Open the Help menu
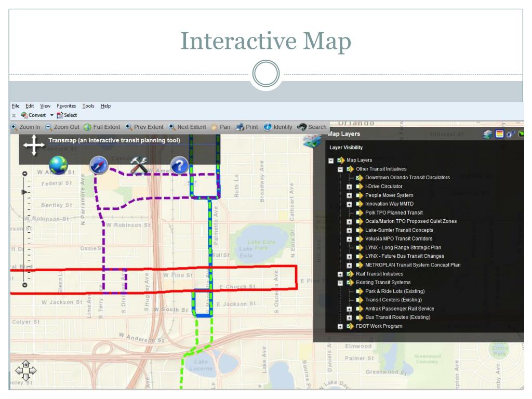Image resolution: width=532 pixels, height=399 pixels. [105, 106]
